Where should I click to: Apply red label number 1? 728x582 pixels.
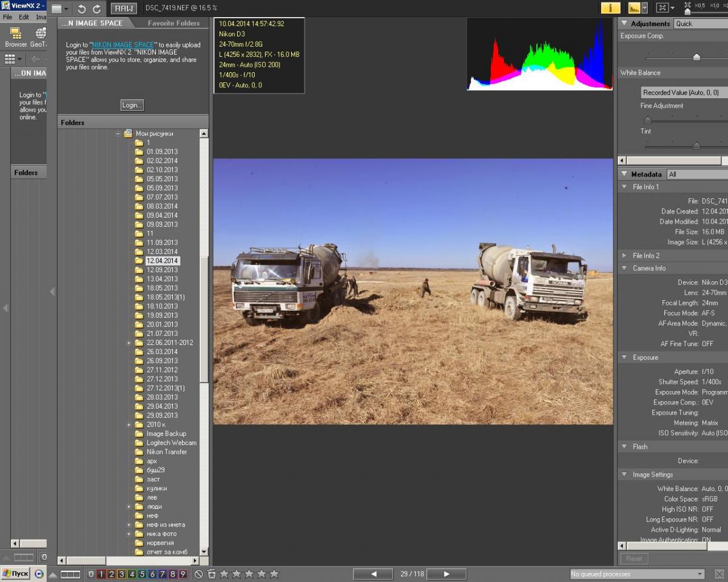pos(101,574)
